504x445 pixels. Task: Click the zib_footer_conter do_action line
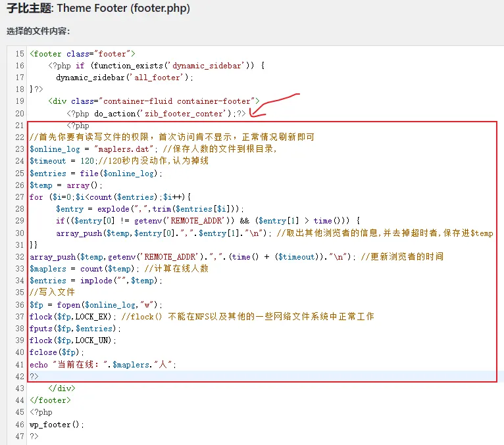(156, 113)
